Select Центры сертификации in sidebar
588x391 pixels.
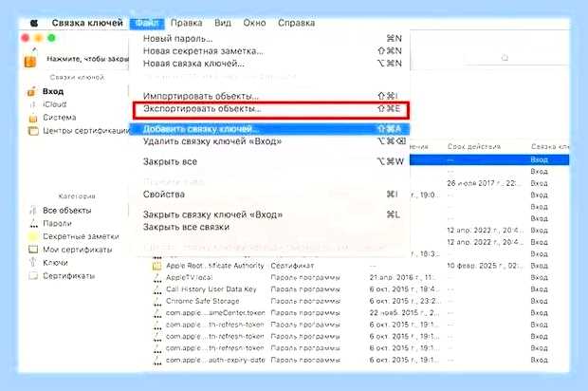point(86,131)
